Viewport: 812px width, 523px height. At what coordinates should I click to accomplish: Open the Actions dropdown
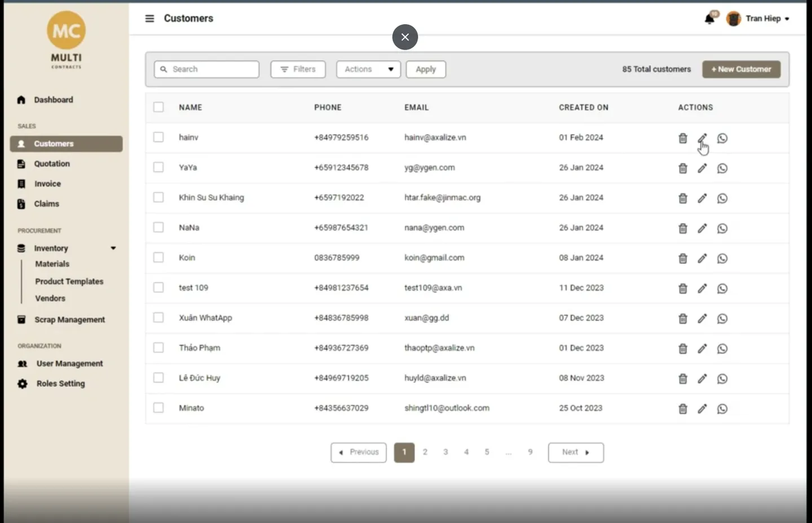pos(368,69)
